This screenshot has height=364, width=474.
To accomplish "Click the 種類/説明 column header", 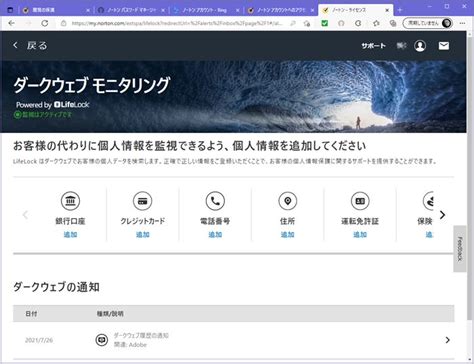I will point(110,314).
